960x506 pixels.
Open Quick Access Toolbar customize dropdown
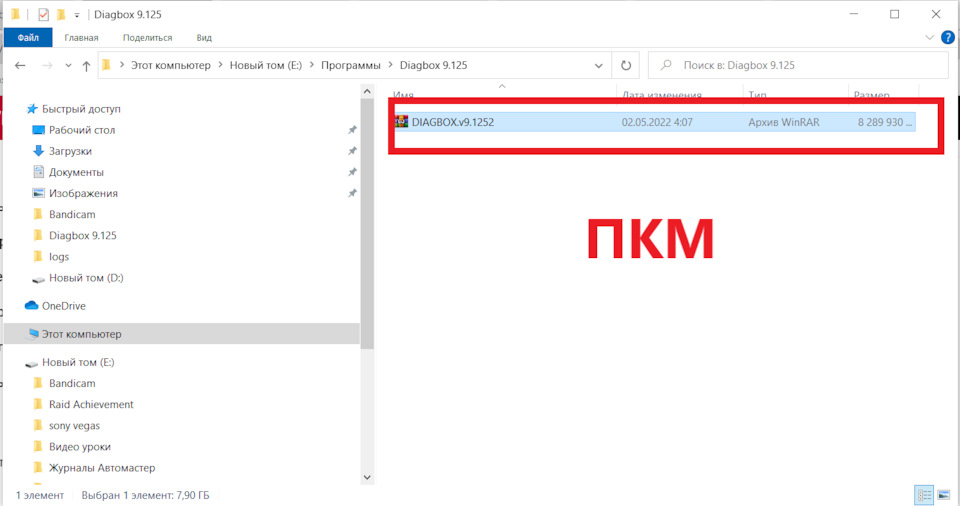[x=77, y=15]
